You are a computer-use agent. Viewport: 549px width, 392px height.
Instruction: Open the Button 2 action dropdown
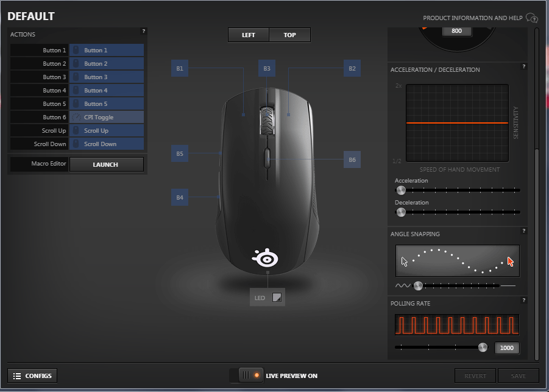tap(107, 64)
